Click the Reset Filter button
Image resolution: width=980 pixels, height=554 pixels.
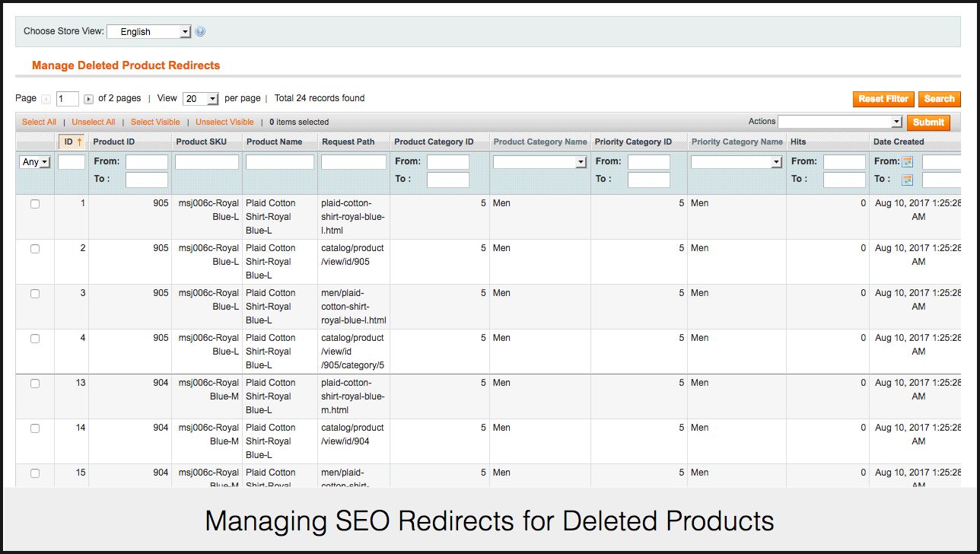pos(883,99)
